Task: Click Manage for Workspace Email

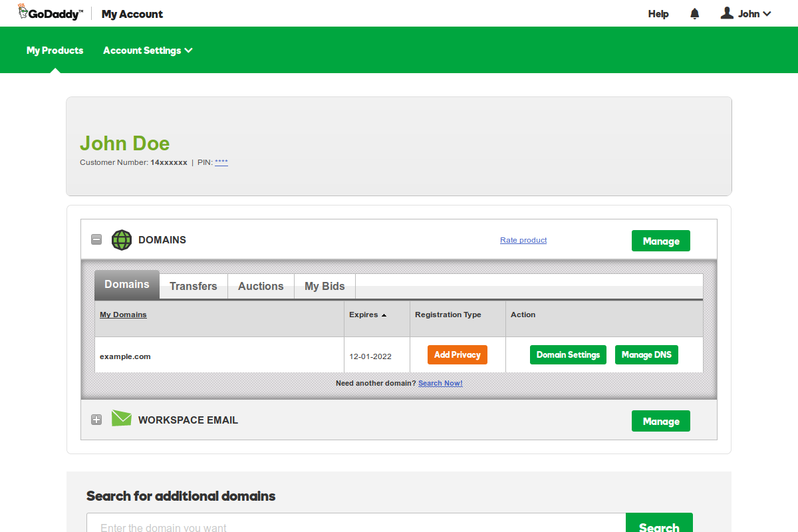Action: (661, 421)
